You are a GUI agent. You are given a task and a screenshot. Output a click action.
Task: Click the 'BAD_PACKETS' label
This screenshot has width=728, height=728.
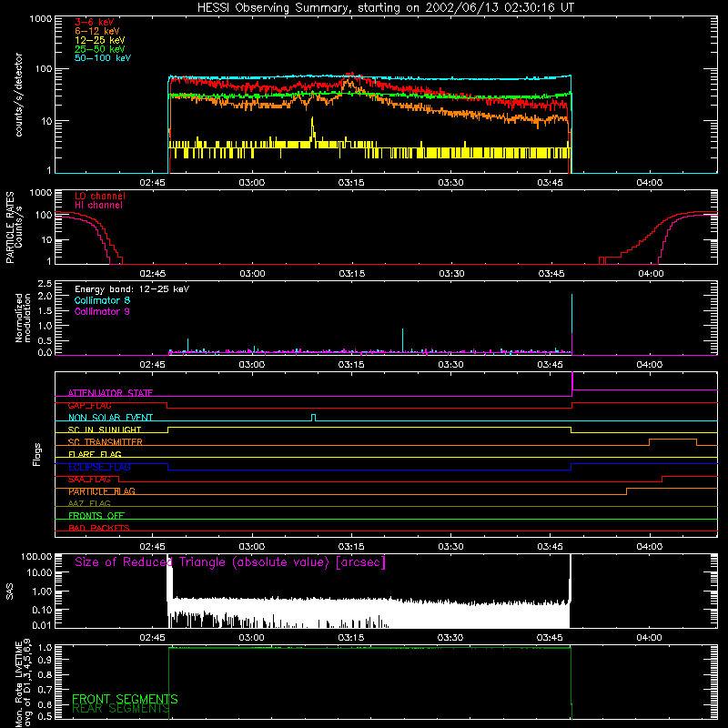click(x=99, y=528)
